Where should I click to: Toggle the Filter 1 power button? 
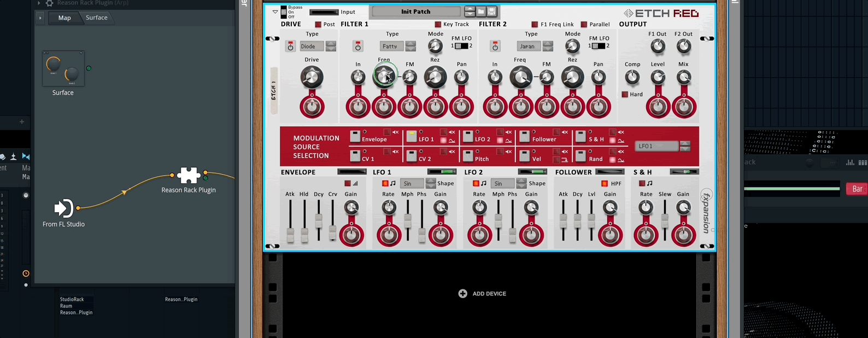[x=358, y=46]
